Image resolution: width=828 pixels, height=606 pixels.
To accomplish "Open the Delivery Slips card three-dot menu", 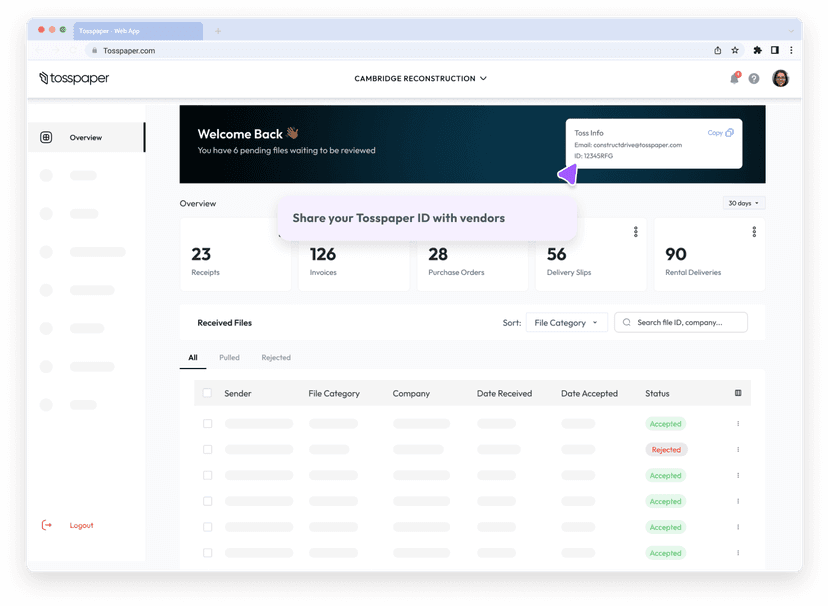I will point(636,232).
